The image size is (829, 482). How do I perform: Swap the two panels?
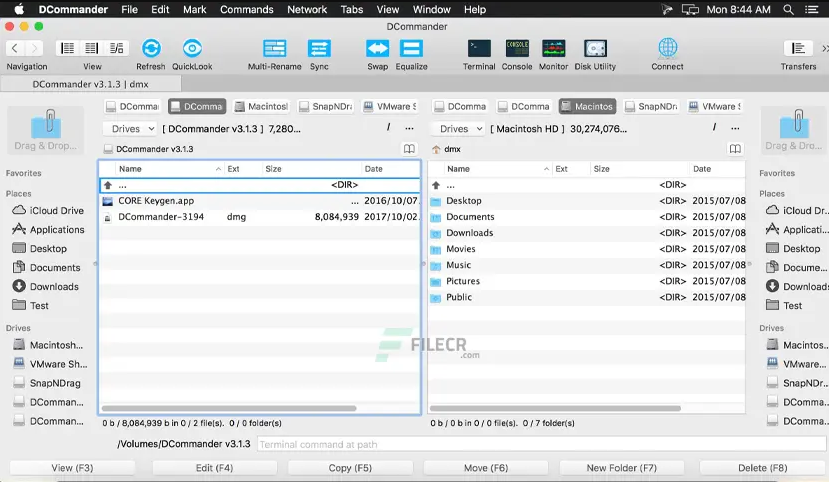(x=377, y=49)
